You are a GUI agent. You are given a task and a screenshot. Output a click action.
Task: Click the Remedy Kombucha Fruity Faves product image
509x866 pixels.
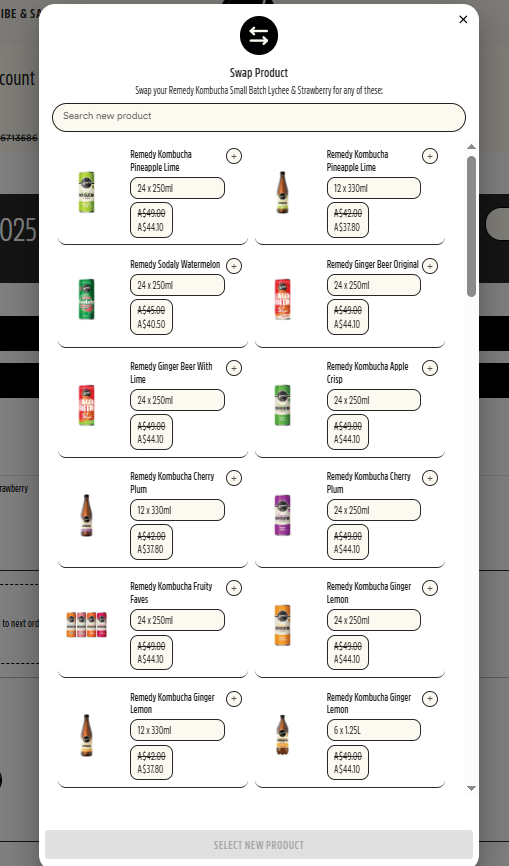pos(86,625)
